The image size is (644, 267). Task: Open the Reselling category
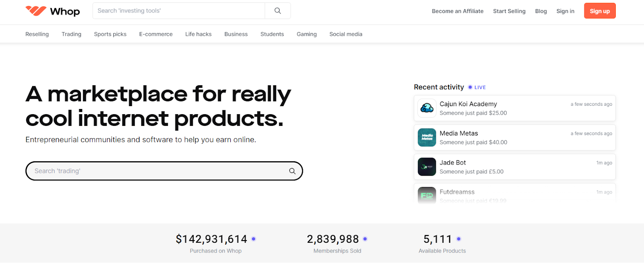click(37, 34)
